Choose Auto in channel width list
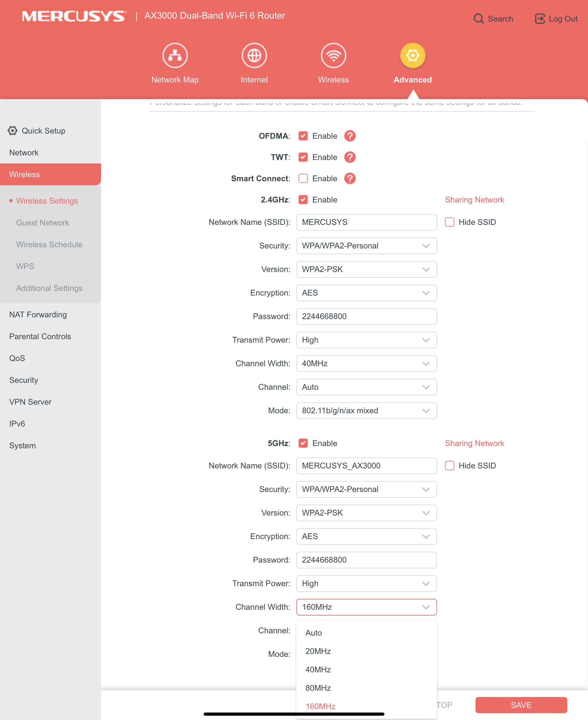The width and height of the screenshot is (588, 720). (366, 633)
